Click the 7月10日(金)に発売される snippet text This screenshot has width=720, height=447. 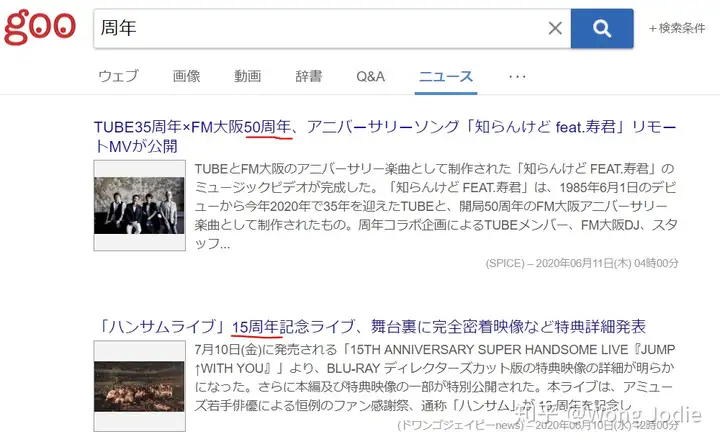point(435,378)
